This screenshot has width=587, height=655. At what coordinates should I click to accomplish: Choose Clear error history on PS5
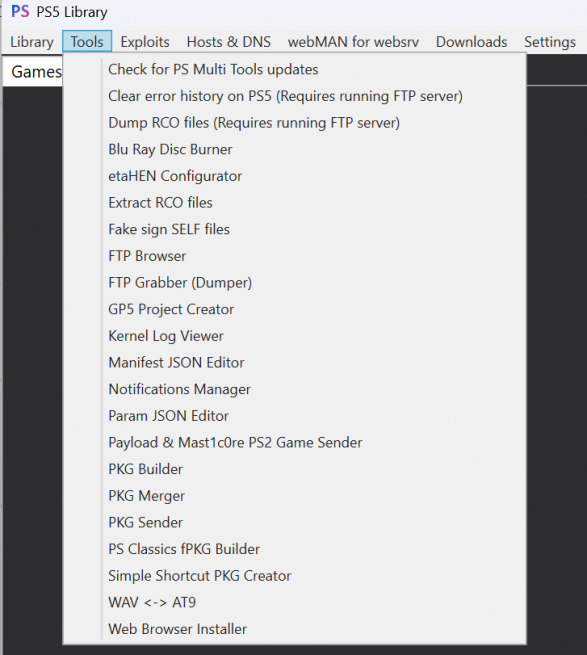coord(294,96)
